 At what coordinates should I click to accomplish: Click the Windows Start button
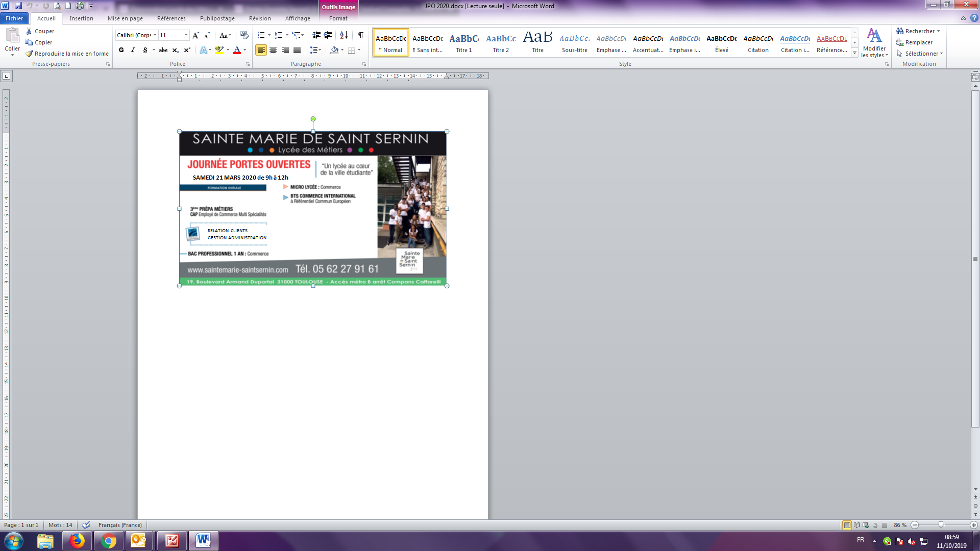pyautogui.click(x=14, y=540)
